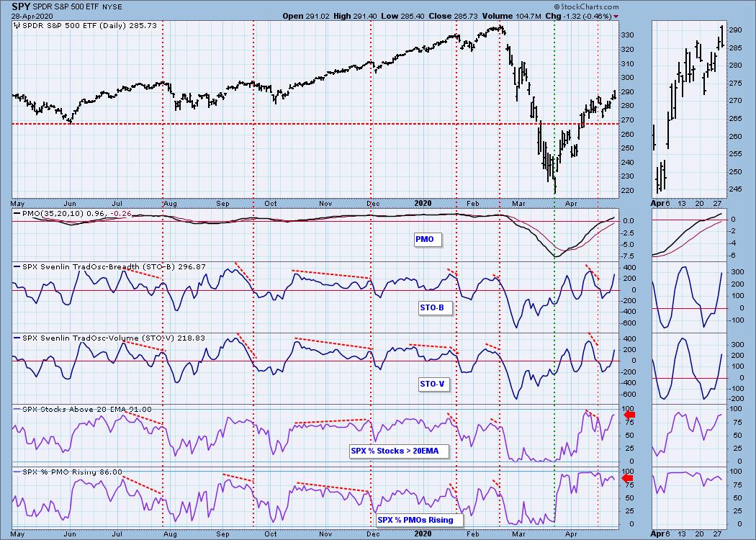The image size is (756, 540).
Task: Click the 240 price axis label
Action: [629, 163]
